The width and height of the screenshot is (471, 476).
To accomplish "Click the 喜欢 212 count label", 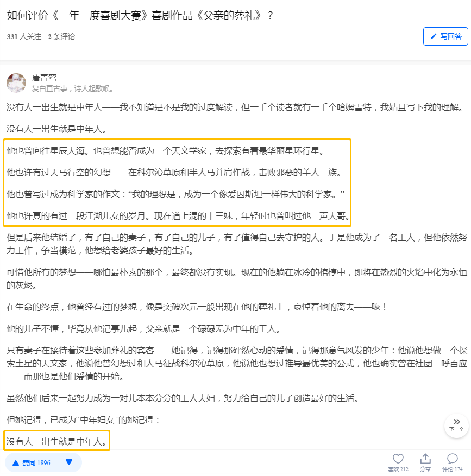I will click(x=398, y=469).
